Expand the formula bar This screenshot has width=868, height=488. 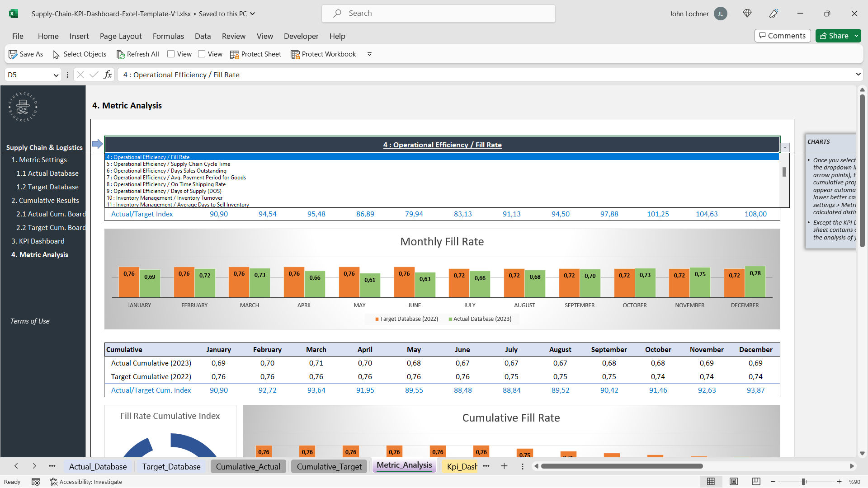coord(858,75)
